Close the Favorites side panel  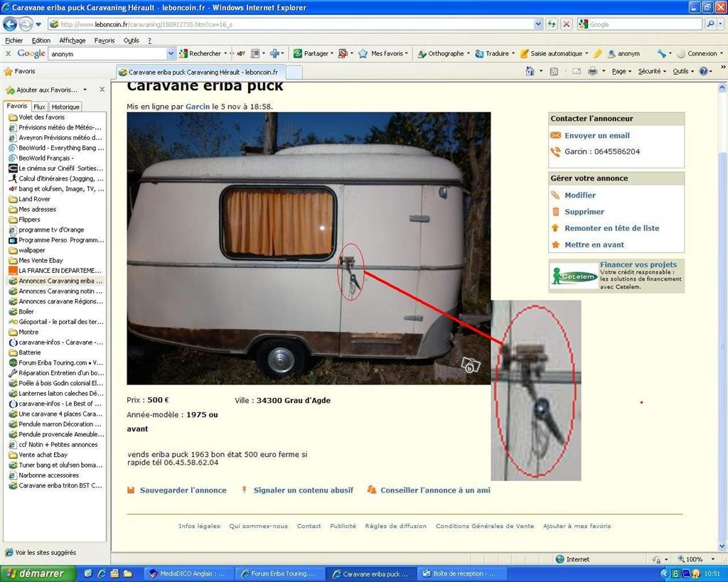click(102, 90)
